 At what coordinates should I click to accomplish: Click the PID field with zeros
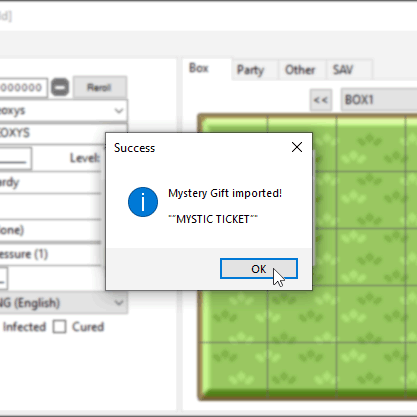pyautogui.click(x=23, y=88)
